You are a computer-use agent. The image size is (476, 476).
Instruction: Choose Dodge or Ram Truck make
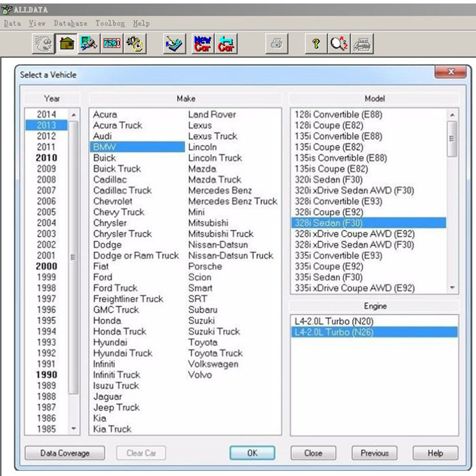[x=136, y=255]
